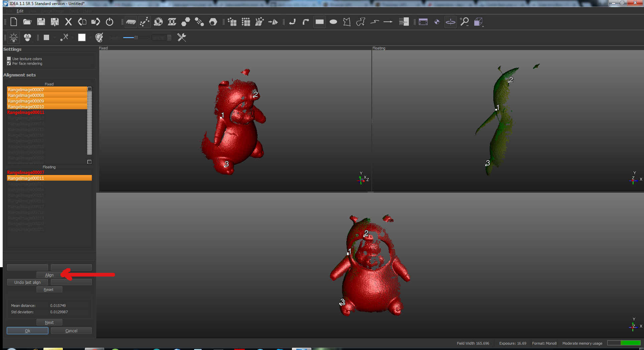The width and height of the screenshot is (644, 350).
Task: Click the Save As floppy with arrow icon
Action: click(55, 22)
